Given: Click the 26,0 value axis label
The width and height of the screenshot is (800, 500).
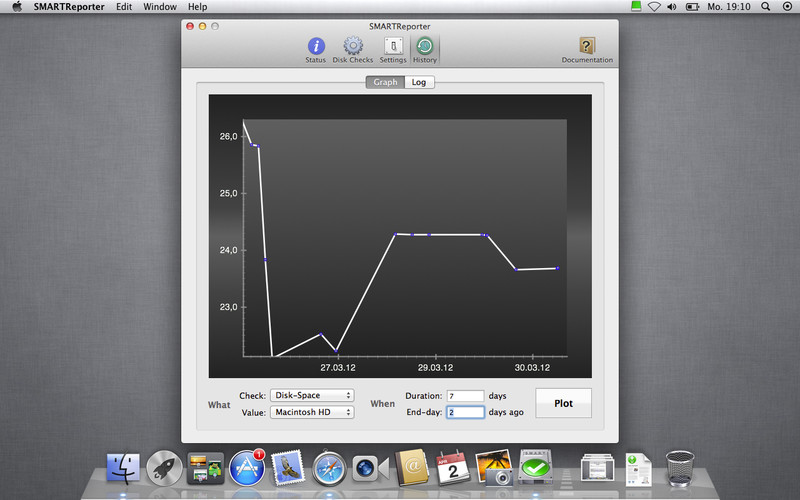Looking at the screenshot, I should 229,136.
